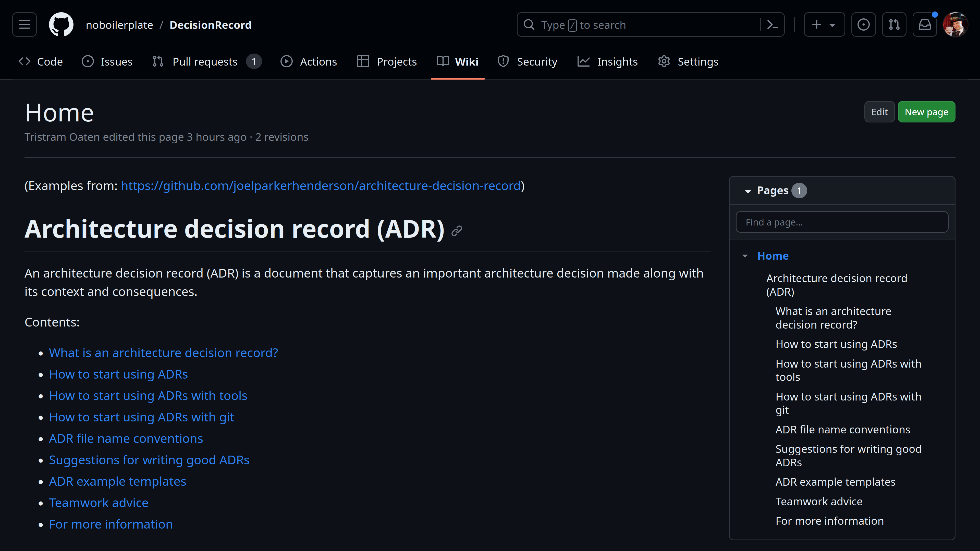Collapse the Pages sidebar section
Image resolution: width=980 pixels, height=551 pixels.
point(748,191)
